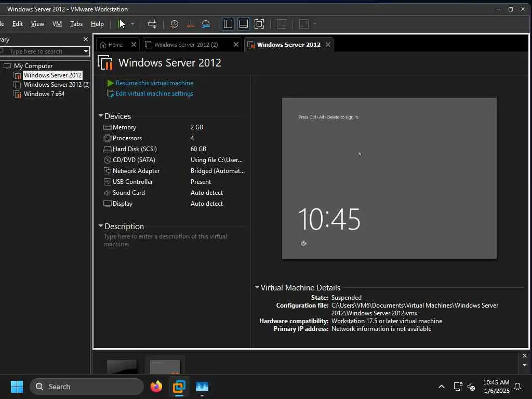This screenshot has width=532, height=399.
Task: Close the Home tab
Action: 134,45
